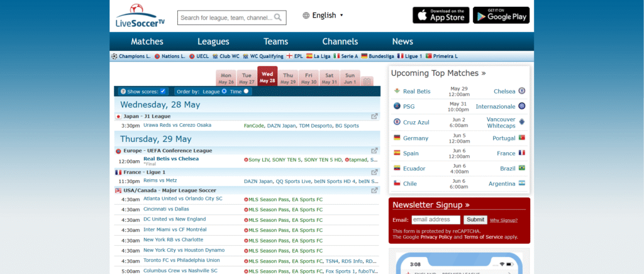Switch to the Sun Jun 1 tab
This screenshot has height=274, width=644.
350,79
